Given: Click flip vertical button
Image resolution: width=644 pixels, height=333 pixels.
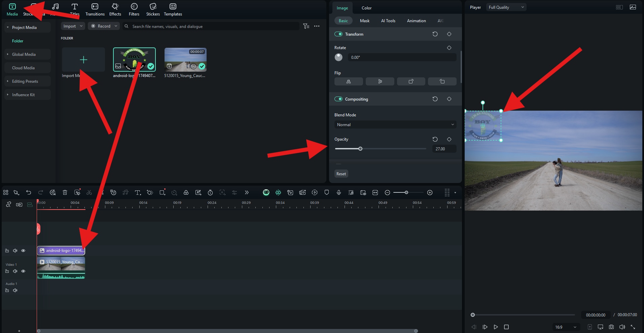Looking at the screenshot, I should 380,81.
